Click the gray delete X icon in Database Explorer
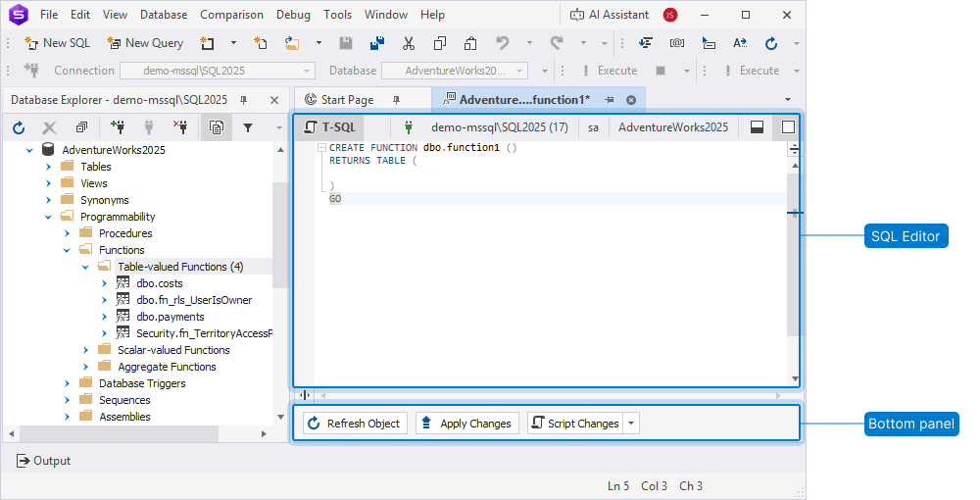 [x=49, y=128]
